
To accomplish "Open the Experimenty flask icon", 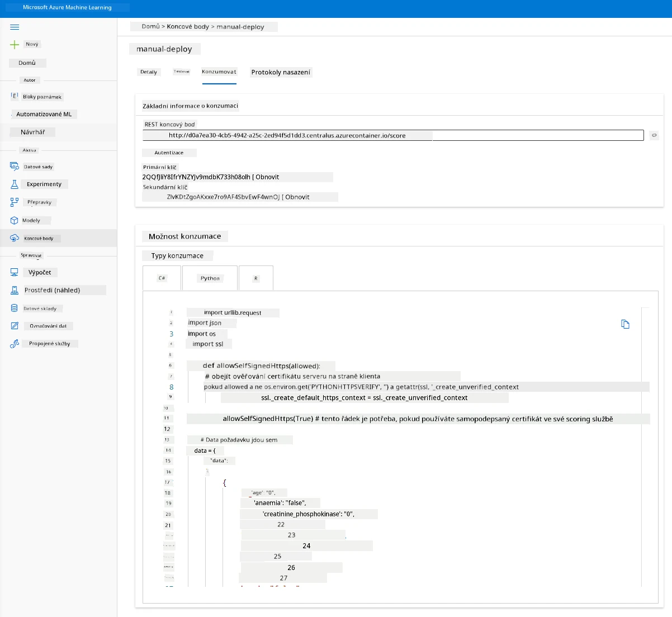I will coord(15,184).
